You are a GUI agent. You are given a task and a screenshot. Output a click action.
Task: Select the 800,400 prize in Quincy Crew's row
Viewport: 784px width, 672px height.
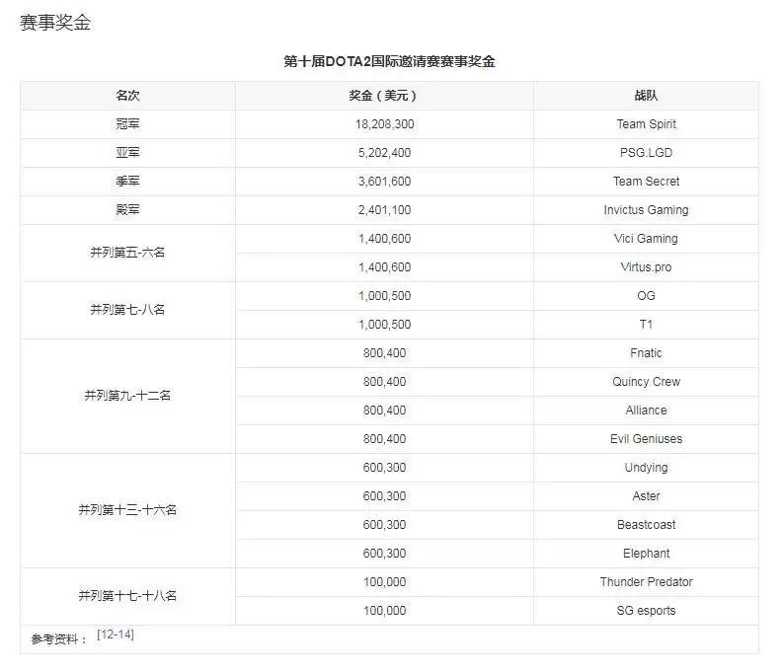(x=384, y=381)
